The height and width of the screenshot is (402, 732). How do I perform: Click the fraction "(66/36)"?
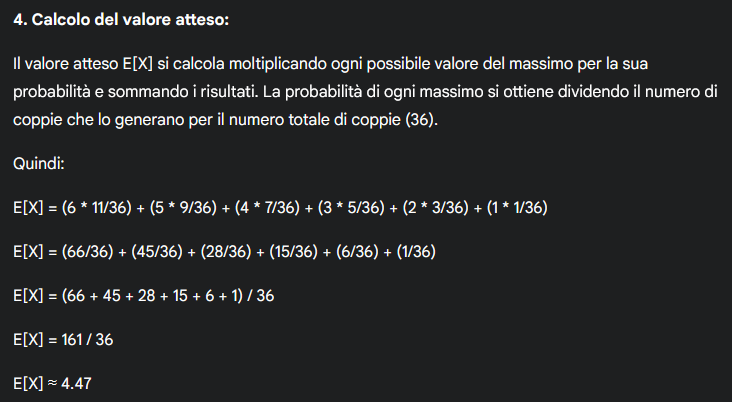(86, 251)
